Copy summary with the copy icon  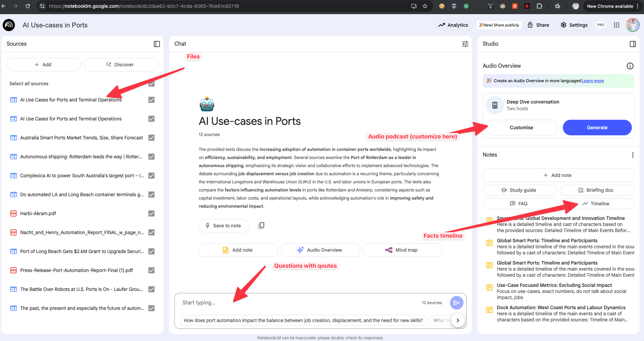[261, 226]
